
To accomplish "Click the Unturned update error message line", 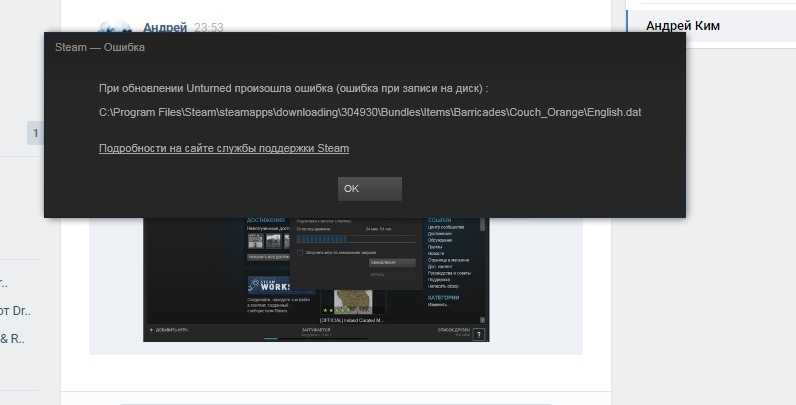I will click(293, 88).
